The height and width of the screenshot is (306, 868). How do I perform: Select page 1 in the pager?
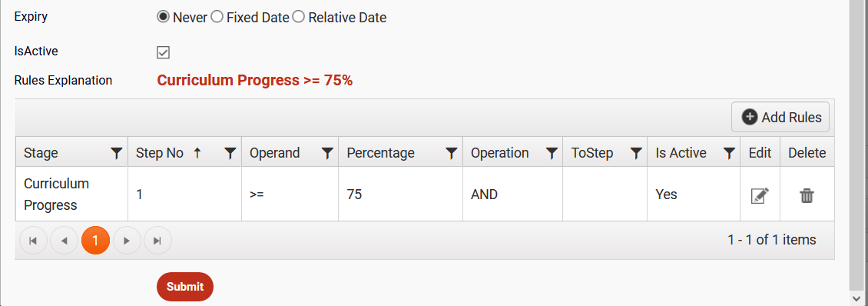(x=95, y=241)
